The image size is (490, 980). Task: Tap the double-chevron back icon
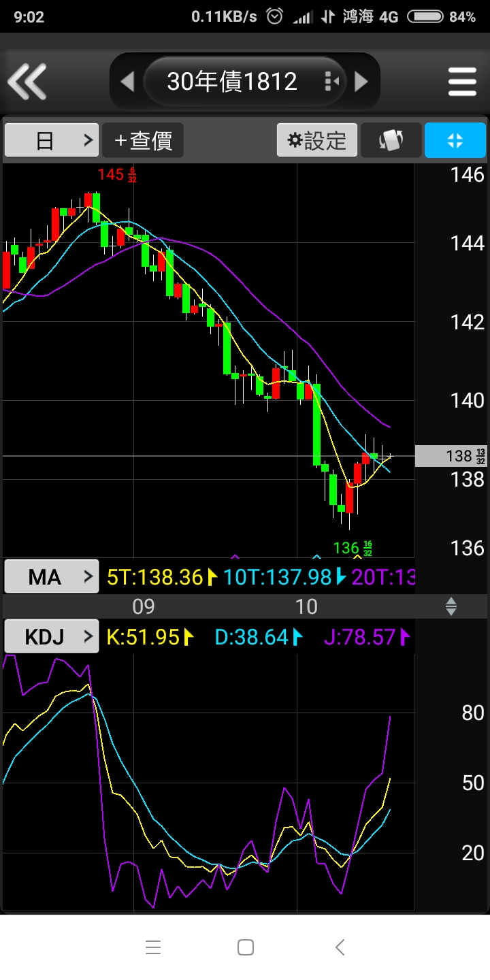(27, 82)
